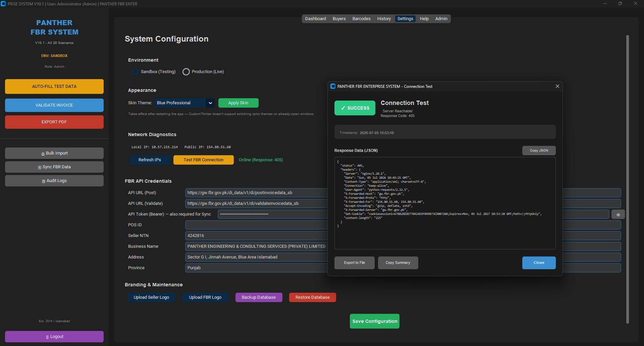Click the 'ENV: SANDBOX' sidebar label
The height and width of the screenshot is (346, 644).
54,56
